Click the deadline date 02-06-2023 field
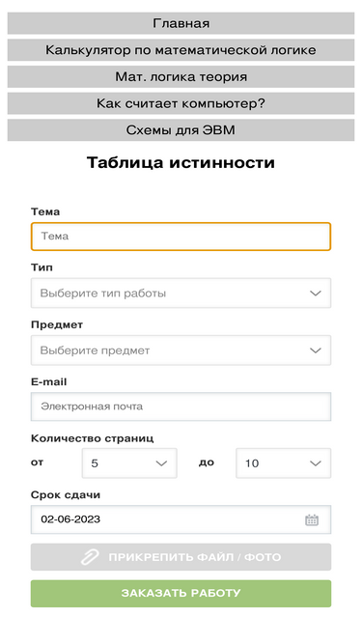This screenshot has height=644, width=362. 181,519
